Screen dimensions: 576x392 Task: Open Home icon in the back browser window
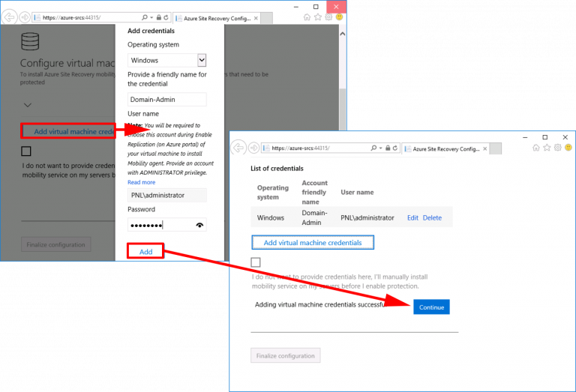point(307,17)
